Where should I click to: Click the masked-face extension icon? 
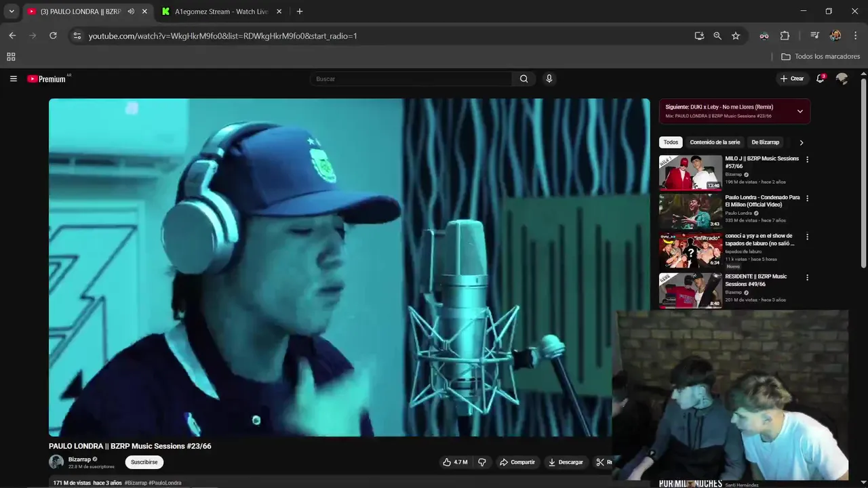tap(764, 36)
